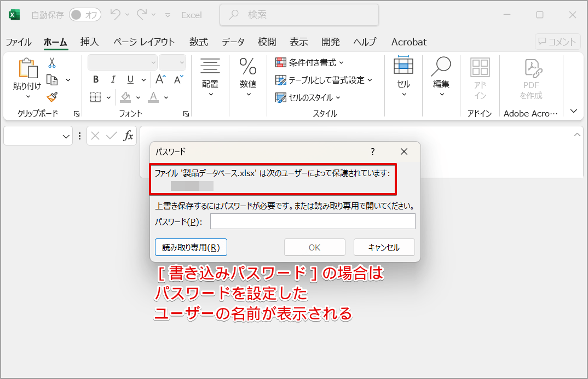Expand the Copy options arrow
Viewport: 588px width, 379px height.
point(68,80)
